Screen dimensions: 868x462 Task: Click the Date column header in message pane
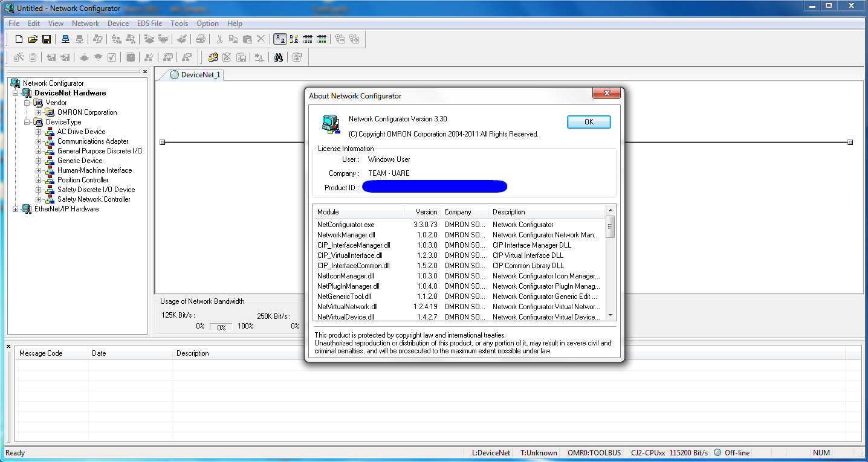[131, 353]
